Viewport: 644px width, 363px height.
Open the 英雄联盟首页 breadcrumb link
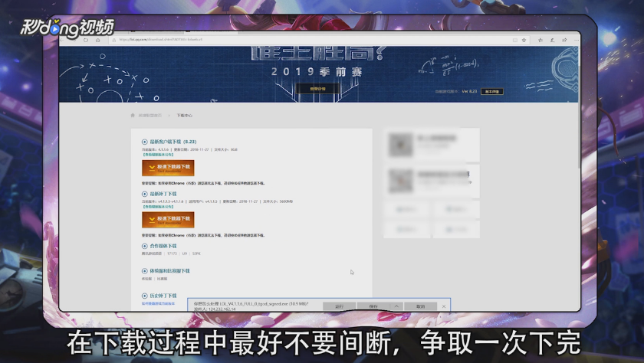pyautogui.click(x=150, y=116)
